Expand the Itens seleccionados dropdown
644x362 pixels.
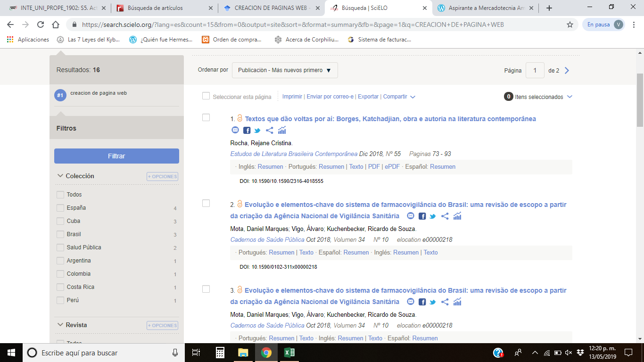coord(570,97)
